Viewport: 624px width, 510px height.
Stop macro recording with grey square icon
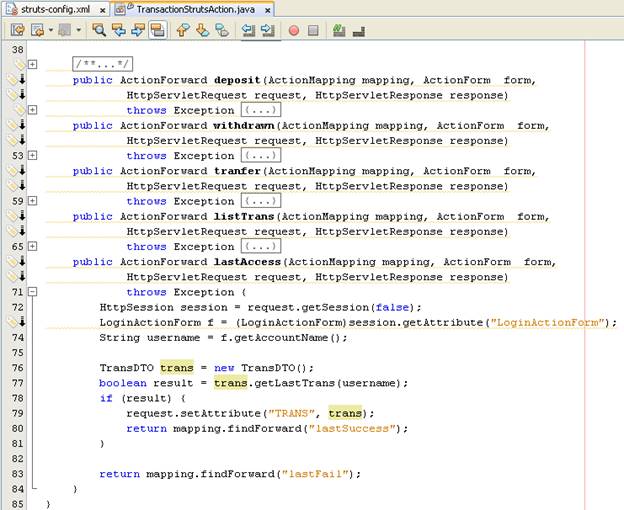point(313,30)
